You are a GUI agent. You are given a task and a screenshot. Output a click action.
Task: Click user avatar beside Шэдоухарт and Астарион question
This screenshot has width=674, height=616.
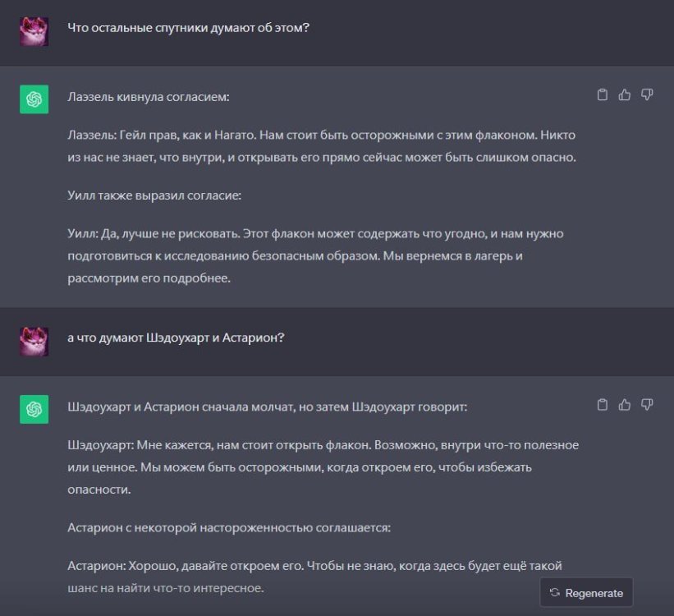[x=34, y=341]
